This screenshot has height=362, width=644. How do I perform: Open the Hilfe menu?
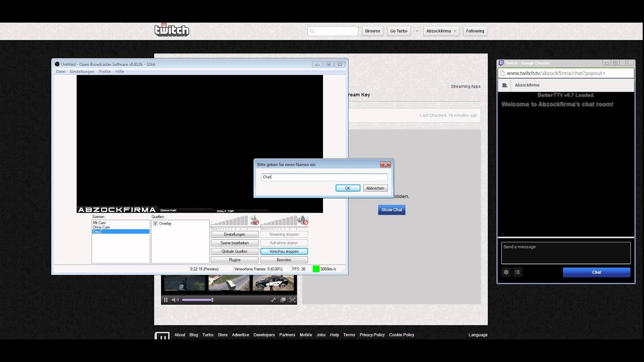(x=120, y=71)
